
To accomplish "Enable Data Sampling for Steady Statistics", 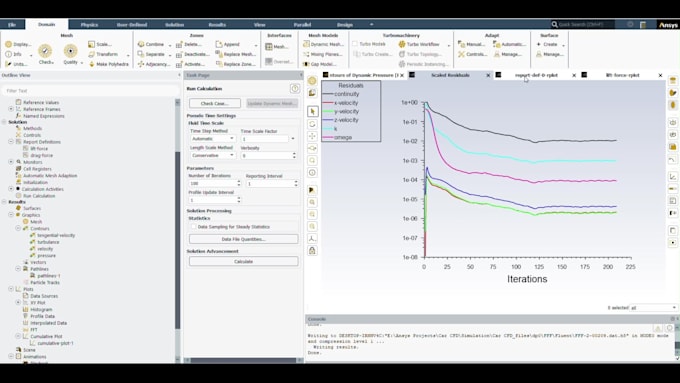I will (x=193, y=227).
